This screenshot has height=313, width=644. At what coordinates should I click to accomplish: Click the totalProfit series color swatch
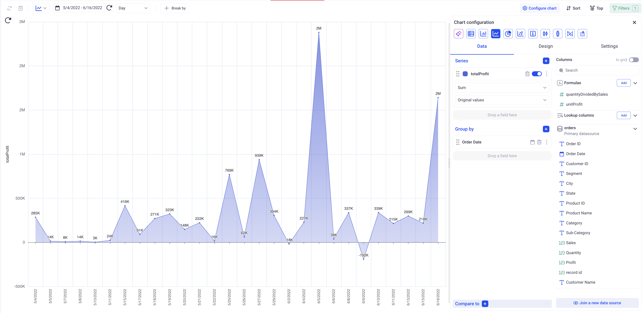[x=465, y=74]
